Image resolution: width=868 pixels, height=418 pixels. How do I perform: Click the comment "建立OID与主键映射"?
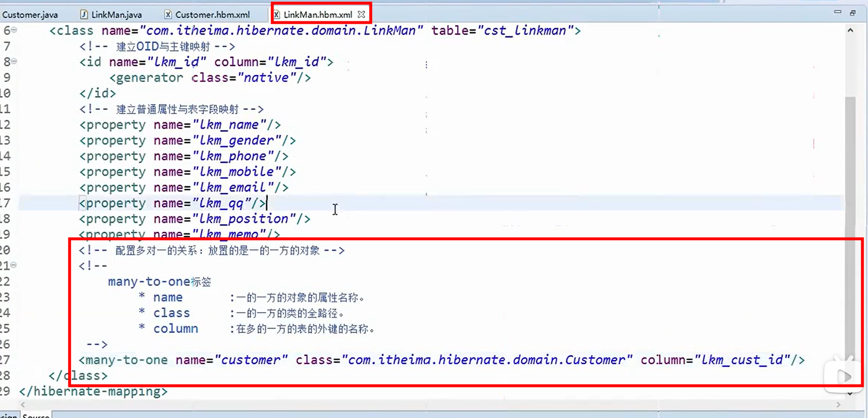click(163, 47)
